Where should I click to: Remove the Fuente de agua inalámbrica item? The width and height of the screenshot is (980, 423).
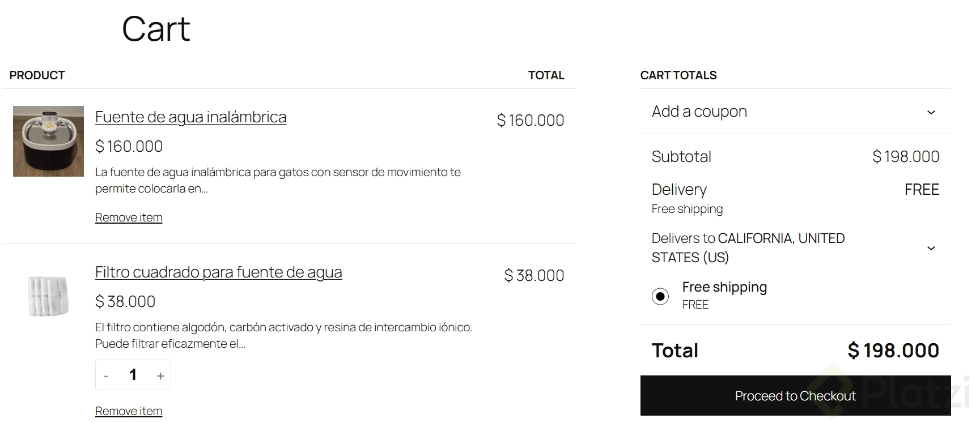tap(129, 217)
